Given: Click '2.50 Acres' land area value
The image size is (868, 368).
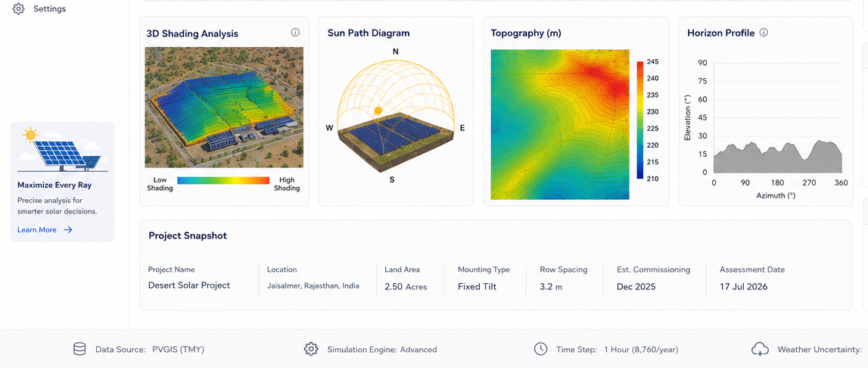Looking at the screenshot, I should (406, 287).
